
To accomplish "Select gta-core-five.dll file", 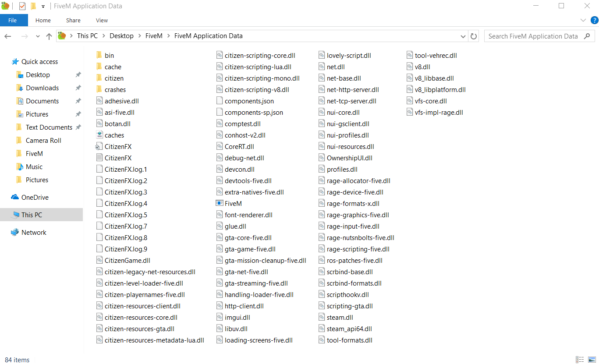I will pos(244,237).
